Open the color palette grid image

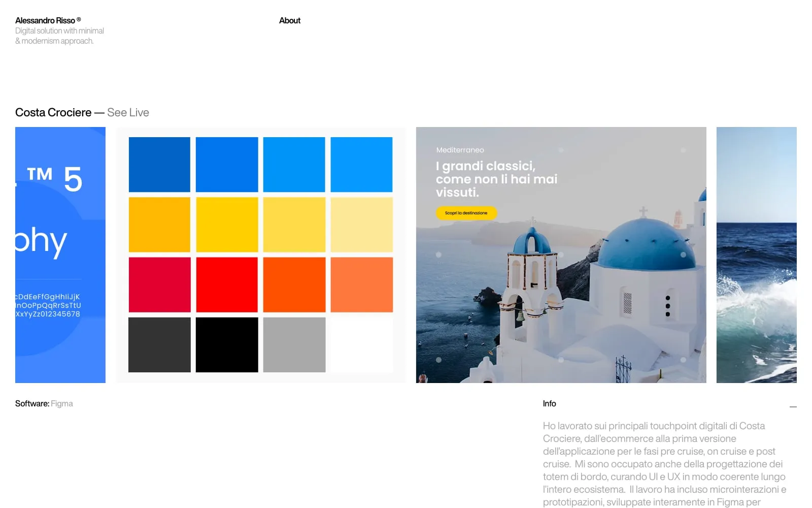261,255
